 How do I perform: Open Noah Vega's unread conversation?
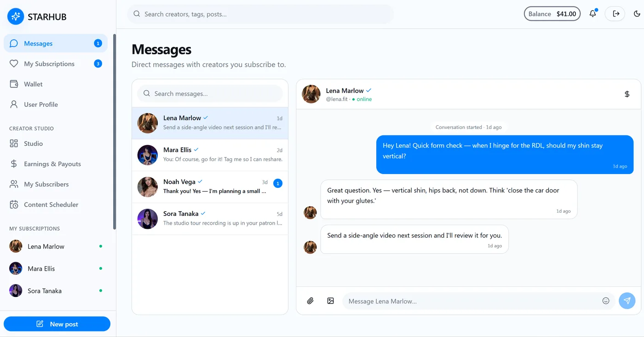pos(210,187)
